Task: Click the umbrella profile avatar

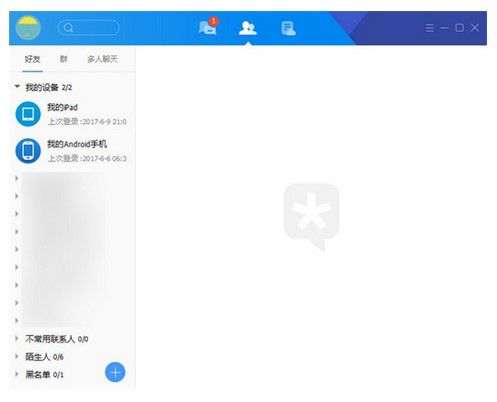Action: coord(28,28)
